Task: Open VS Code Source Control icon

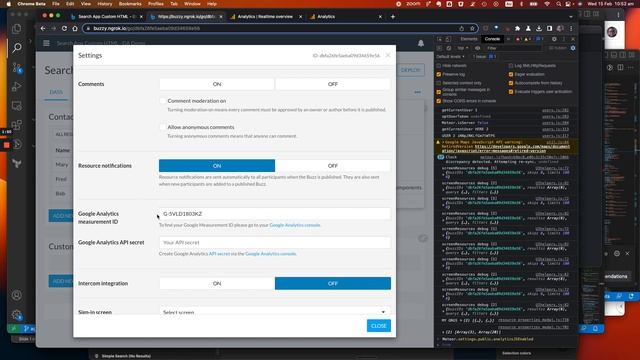Action: pos(17,67)
